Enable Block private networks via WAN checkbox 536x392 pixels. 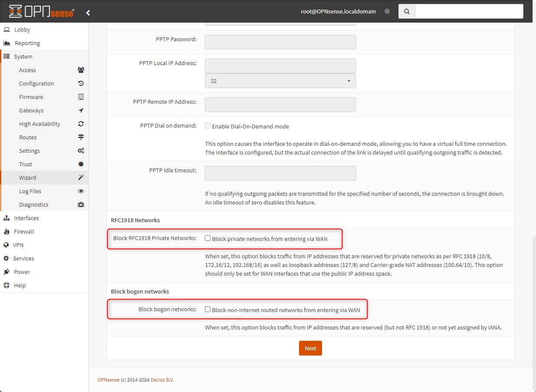click(208, 238)
